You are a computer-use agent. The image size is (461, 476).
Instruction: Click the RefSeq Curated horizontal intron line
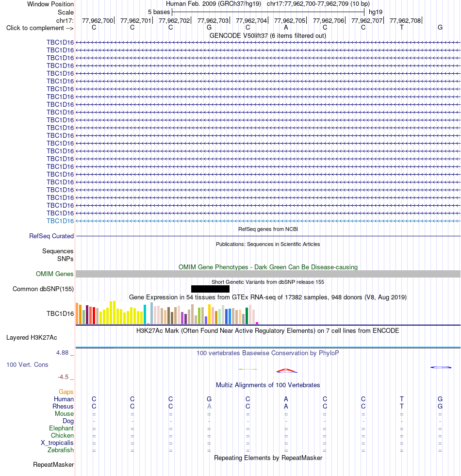click(x=268, y=236)
